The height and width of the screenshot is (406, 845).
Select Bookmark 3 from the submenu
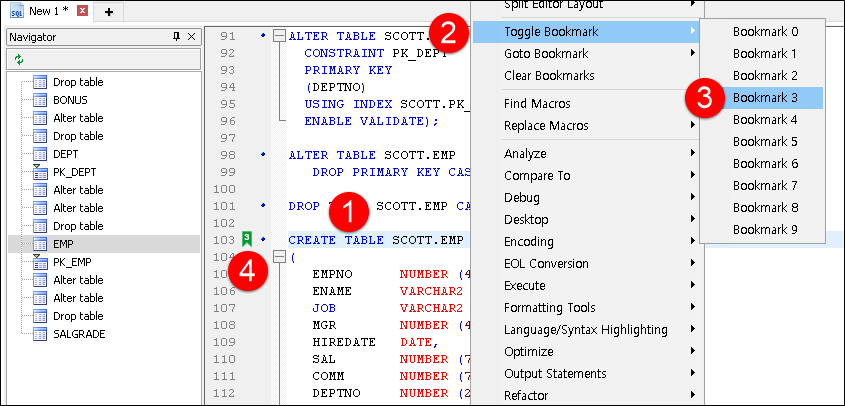click(764, 98)
